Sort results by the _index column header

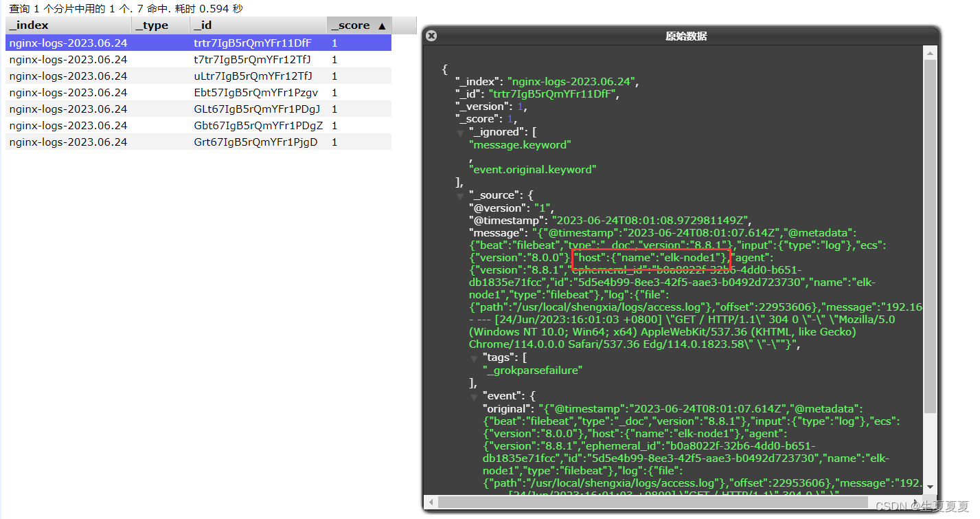pyautogui.click(x=69, y=25)
